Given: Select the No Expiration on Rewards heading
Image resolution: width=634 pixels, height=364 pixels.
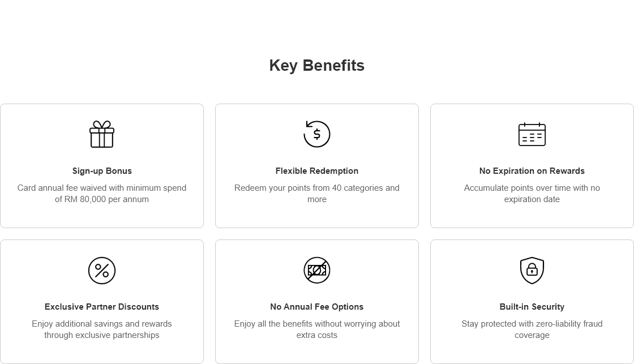Looking at the screenshot, I should point(532,170).
